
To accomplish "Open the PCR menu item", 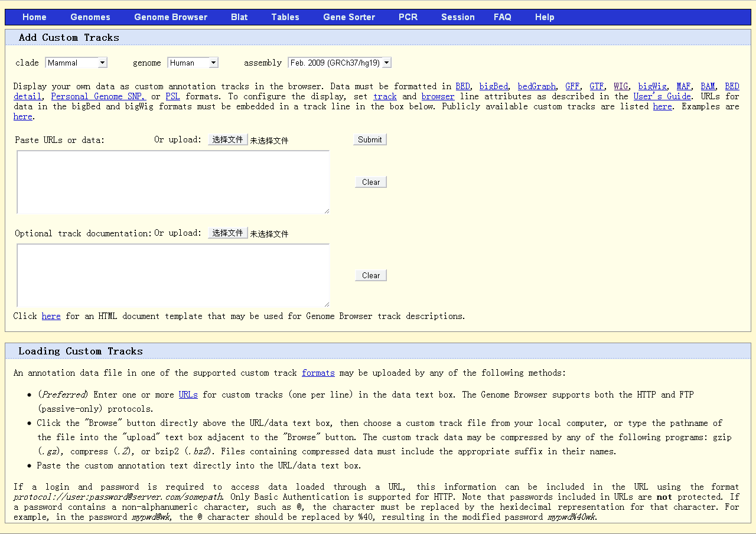I will pyautogui.click(x=408, y=17).
